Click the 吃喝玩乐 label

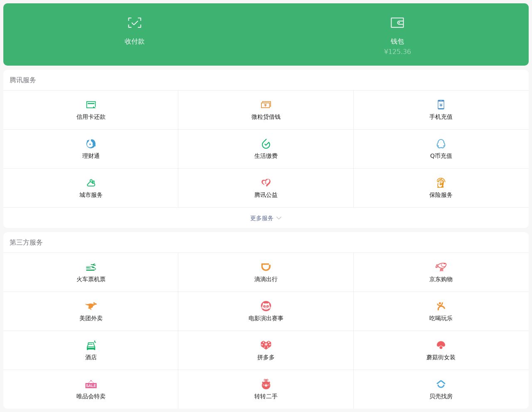(441, 319)
